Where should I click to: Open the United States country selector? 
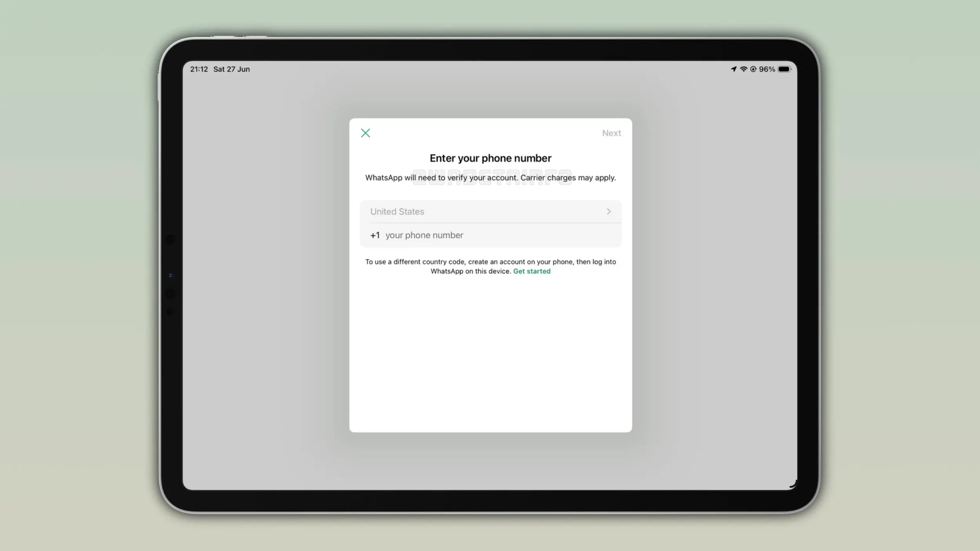click(490, 212)
